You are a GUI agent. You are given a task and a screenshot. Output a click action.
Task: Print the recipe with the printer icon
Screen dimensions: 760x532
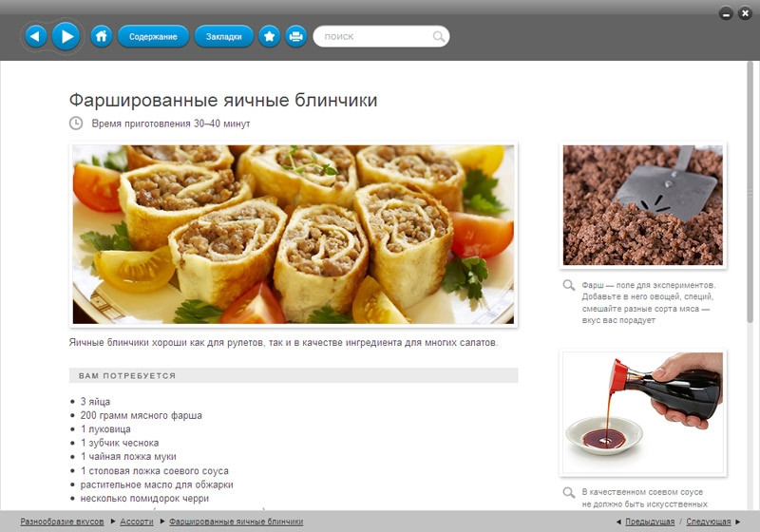pos(295,36)
